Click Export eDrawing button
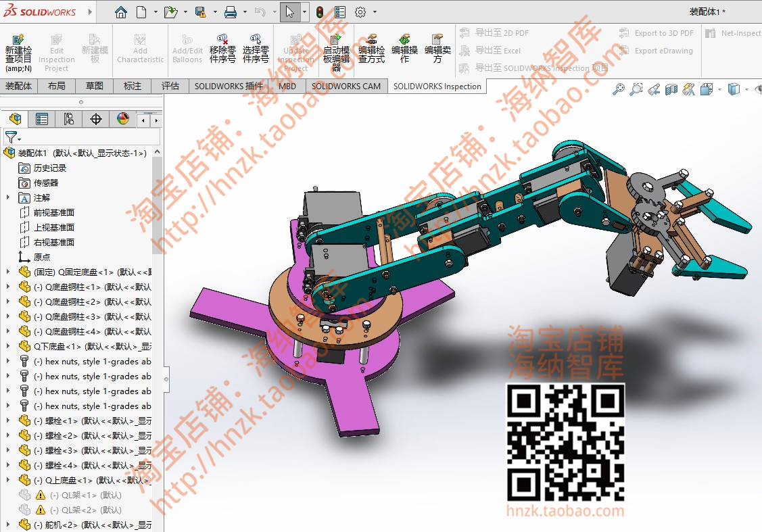Image resolution: width=762 pixels, height=532 pixels. click(x=656, y=51)
